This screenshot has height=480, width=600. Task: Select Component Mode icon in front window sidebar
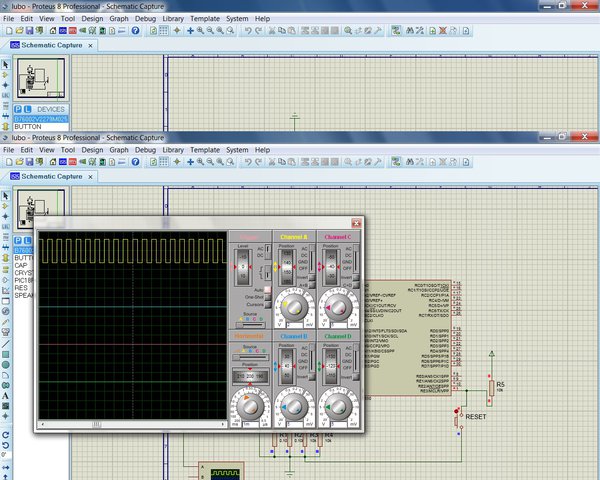[x=5, y=206]
